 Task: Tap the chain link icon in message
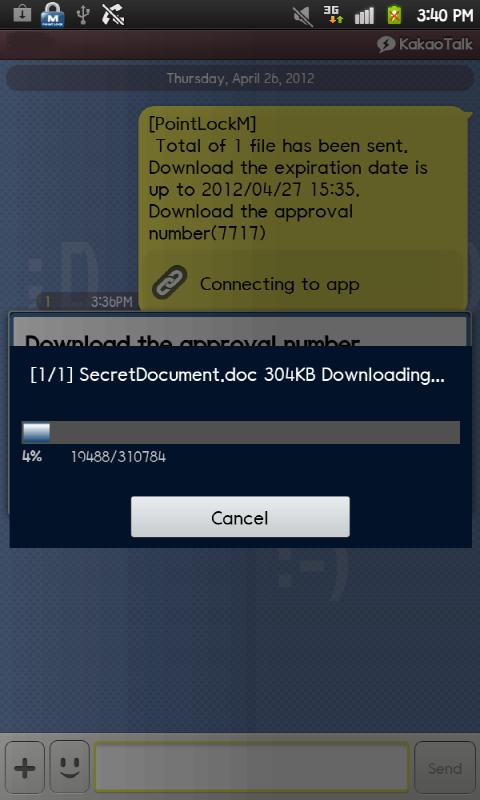(x=169, y=282)
